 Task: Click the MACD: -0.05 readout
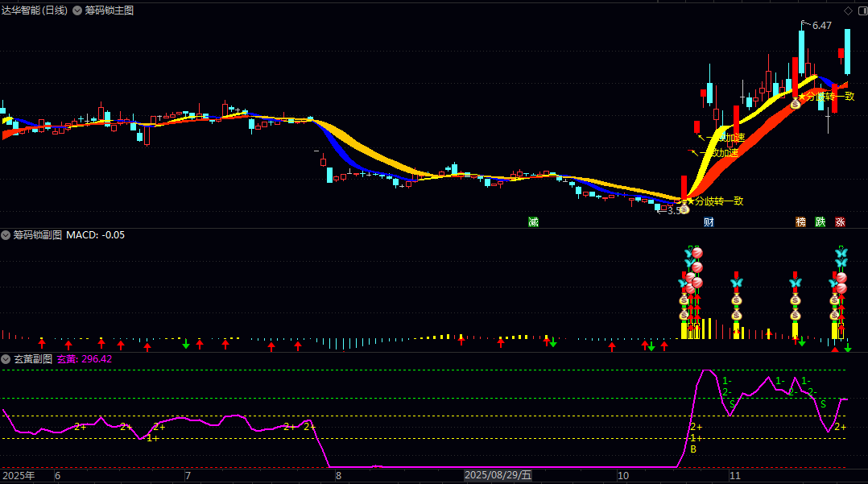click(x=95, y=235)
